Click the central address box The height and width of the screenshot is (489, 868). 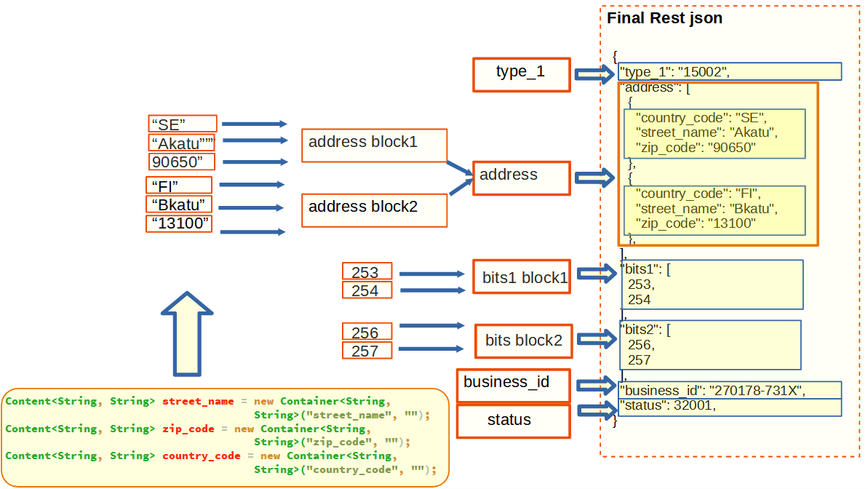click(520, 178)
